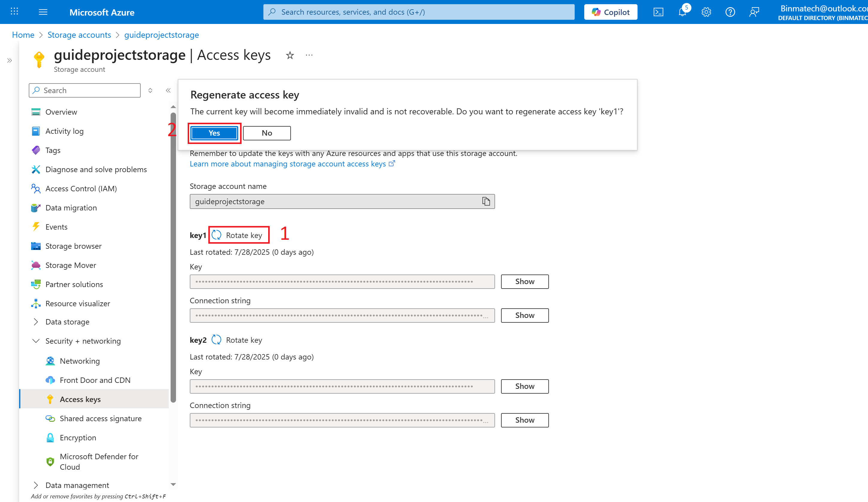
Task: Confirm regeneration with the Yes button
Action: [x=214, y=133]
